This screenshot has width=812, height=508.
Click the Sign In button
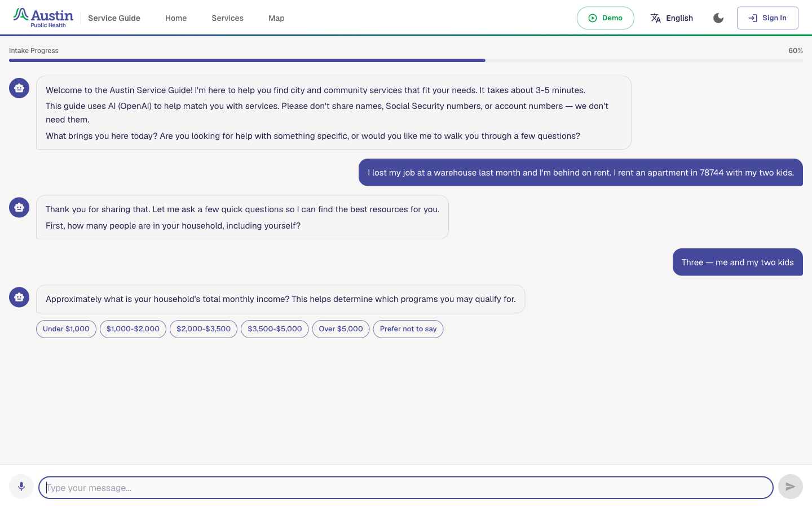(767, 18)
